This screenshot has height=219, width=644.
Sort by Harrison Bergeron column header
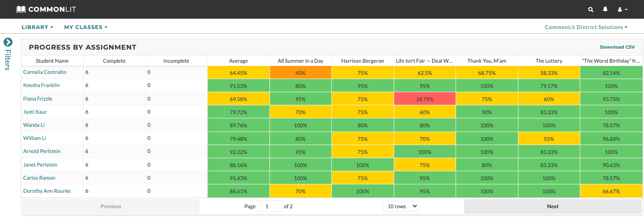[363, 61]
